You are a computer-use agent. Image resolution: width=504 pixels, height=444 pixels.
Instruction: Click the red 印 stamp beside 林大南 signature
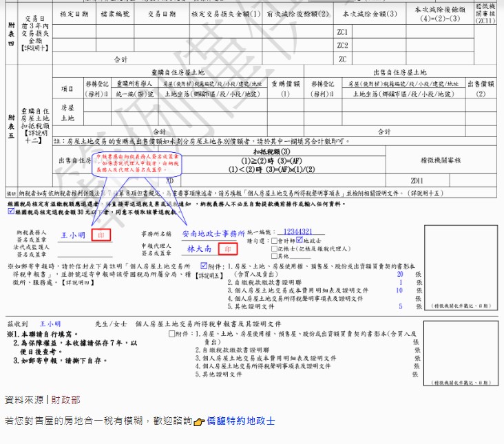228,249
